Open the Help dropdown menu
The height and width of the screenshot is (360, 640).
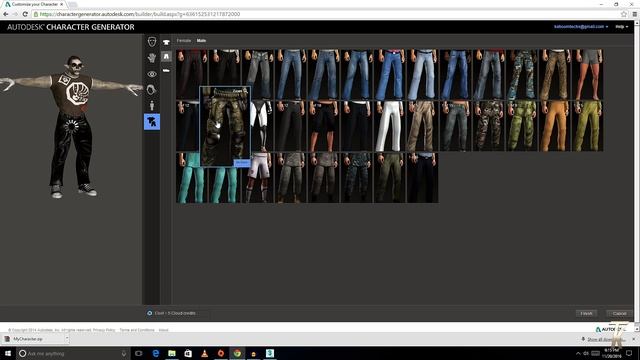pos(622,27)
